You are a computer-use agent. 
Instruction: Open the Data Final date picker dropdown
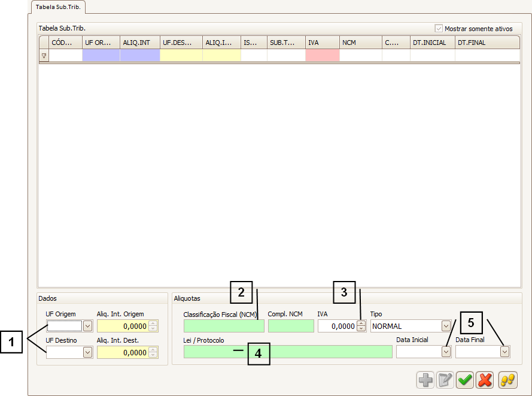pyautogui.click(x=504, y=352)
